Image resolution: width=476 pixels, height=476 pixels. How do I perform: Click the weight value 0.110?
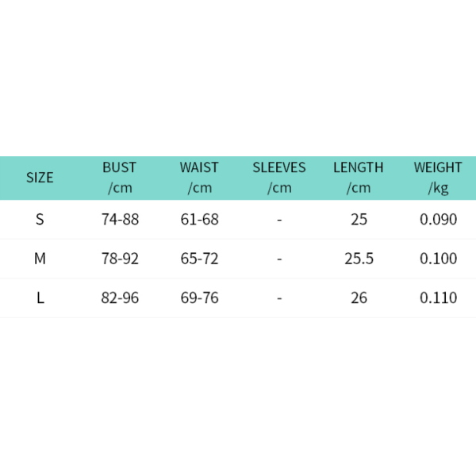[x=439, y=297]
